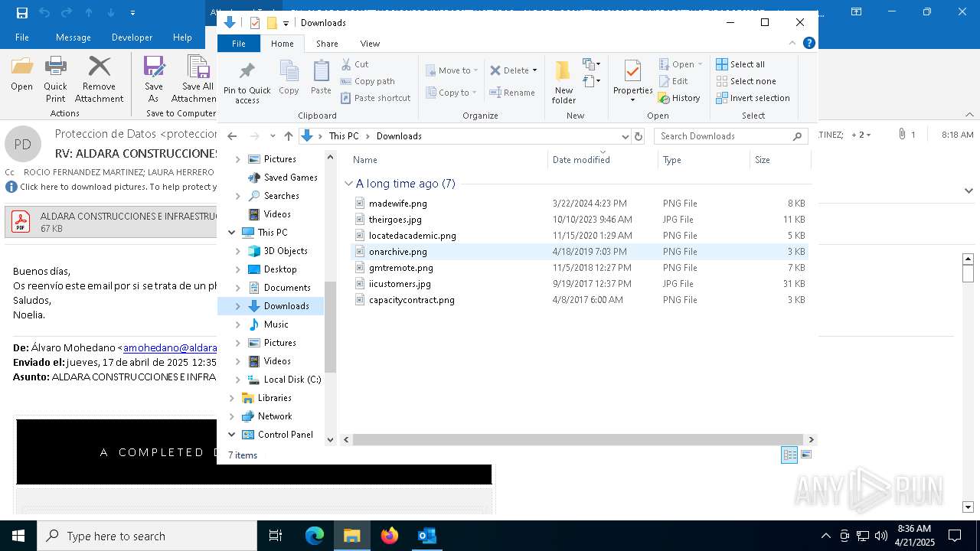Click Paste shortcut in ribbon

tap(376, 98)
